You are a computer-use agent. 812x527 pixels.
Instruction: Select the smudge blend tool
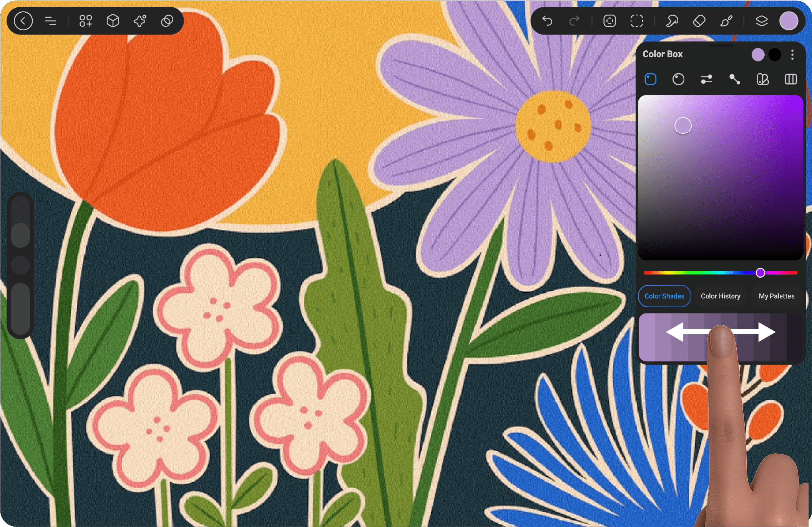pos(672,21)
